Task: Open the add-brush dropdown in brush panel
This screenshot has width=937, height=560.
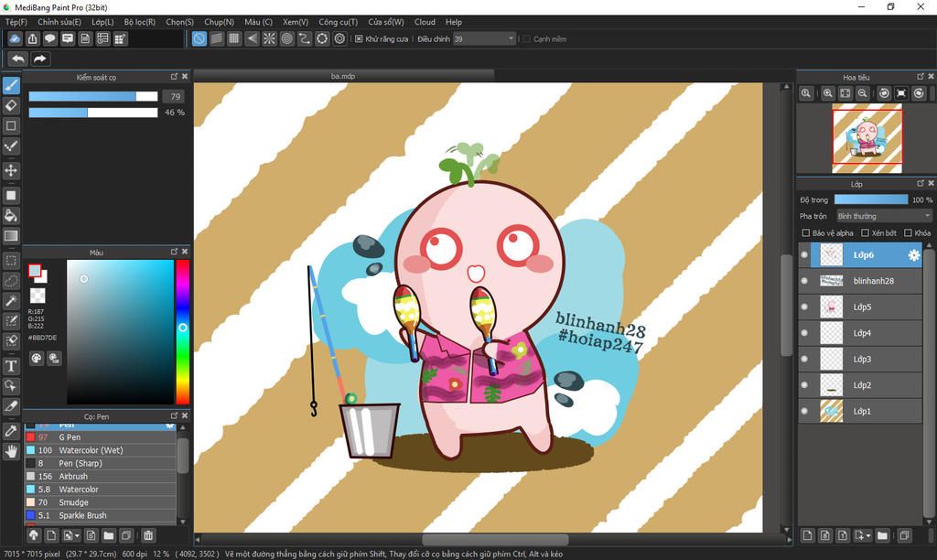Action: [71, 535]
